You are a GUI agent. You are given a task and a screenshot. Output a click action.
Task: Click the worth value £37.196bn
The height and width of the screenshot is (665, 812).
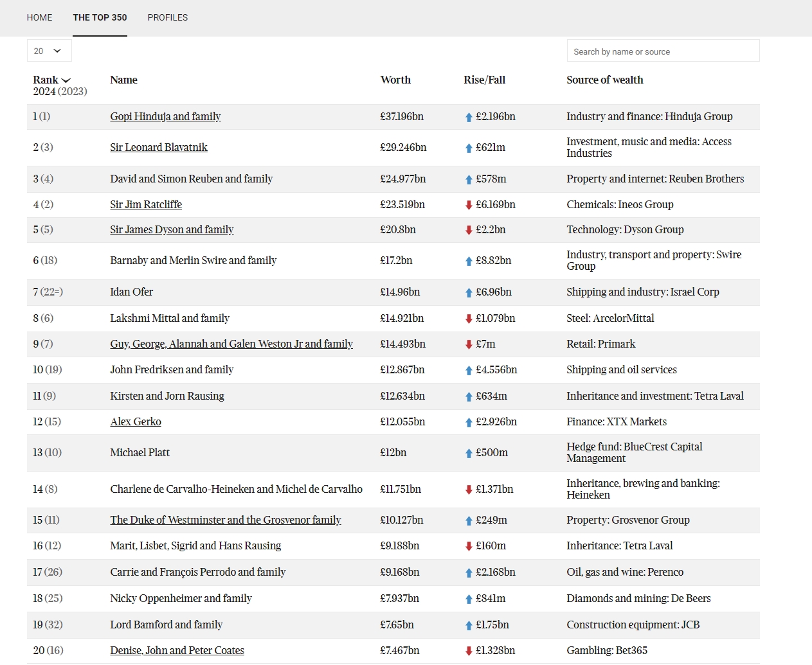[402, 116]
